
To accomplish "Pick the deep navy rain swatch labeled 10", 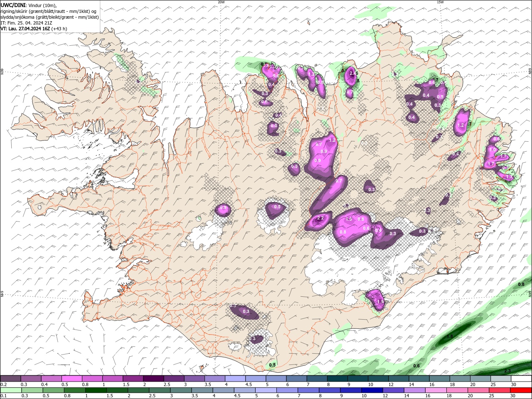I will click(x=372, y=390).
